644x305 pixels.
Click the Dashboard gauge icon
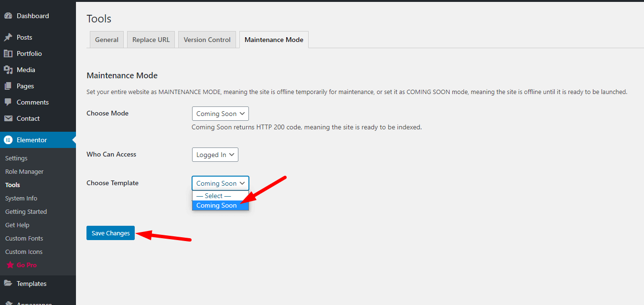8,16
